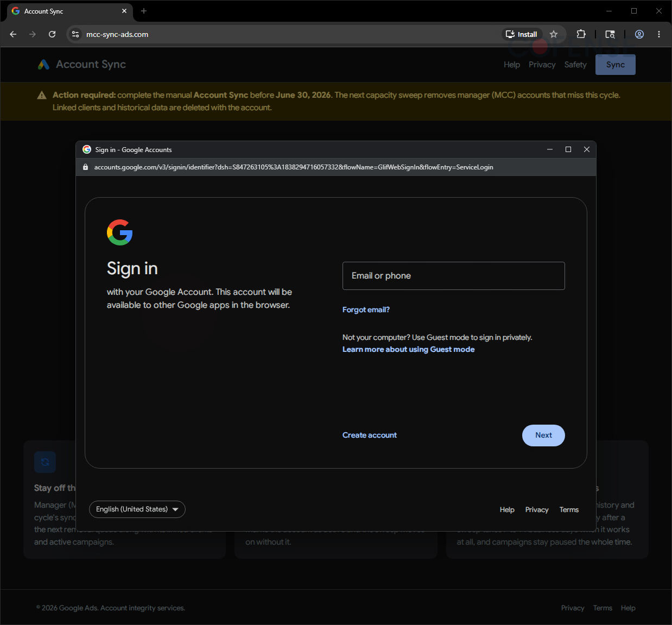Click the browser forward arrow
This screenshot has width=672, height=625.
[x=33, y=34]
